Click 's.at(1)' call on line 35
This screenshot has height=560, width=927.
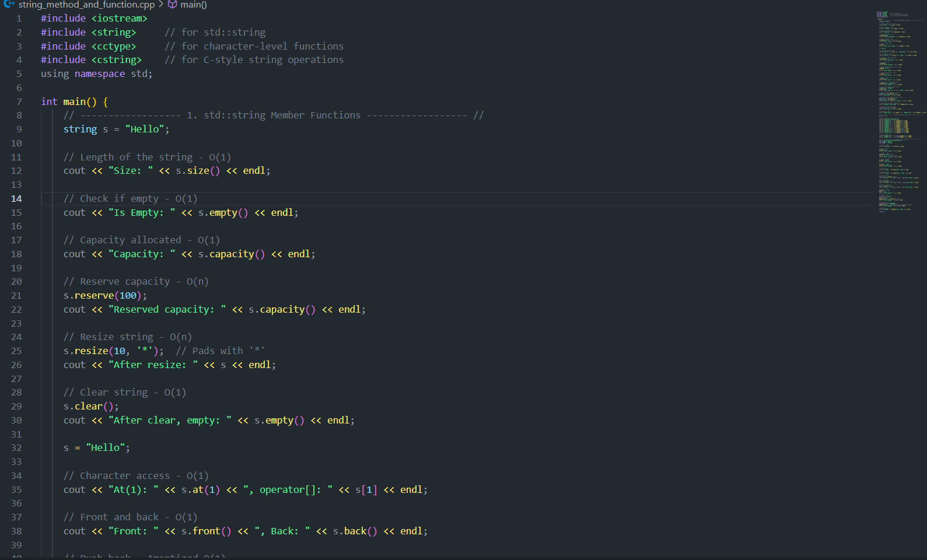point(201,490)
